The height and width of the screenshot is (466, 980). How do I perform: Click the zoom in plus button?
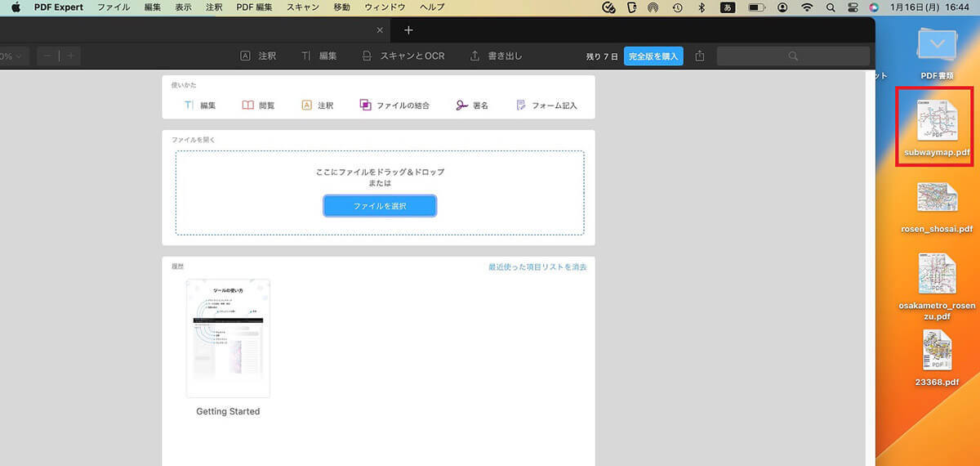70,56
